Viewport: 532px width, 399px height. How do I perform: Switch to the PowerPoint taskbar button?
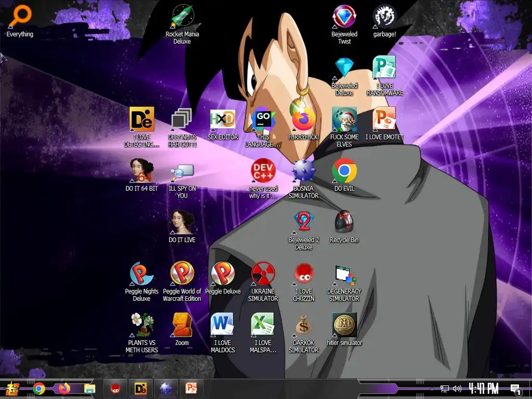tap(191, 389)
